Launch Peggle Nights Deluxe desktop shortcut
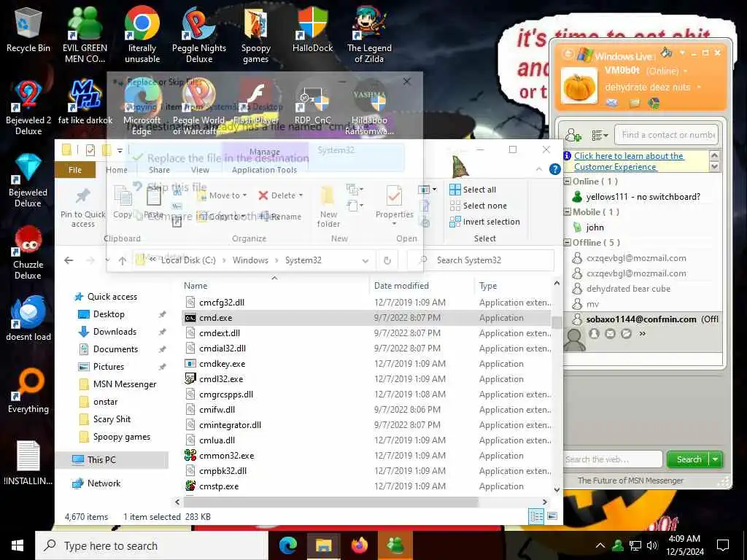This screenshot has width=747, height=560. pyautogui.click(x=199, y=35)
